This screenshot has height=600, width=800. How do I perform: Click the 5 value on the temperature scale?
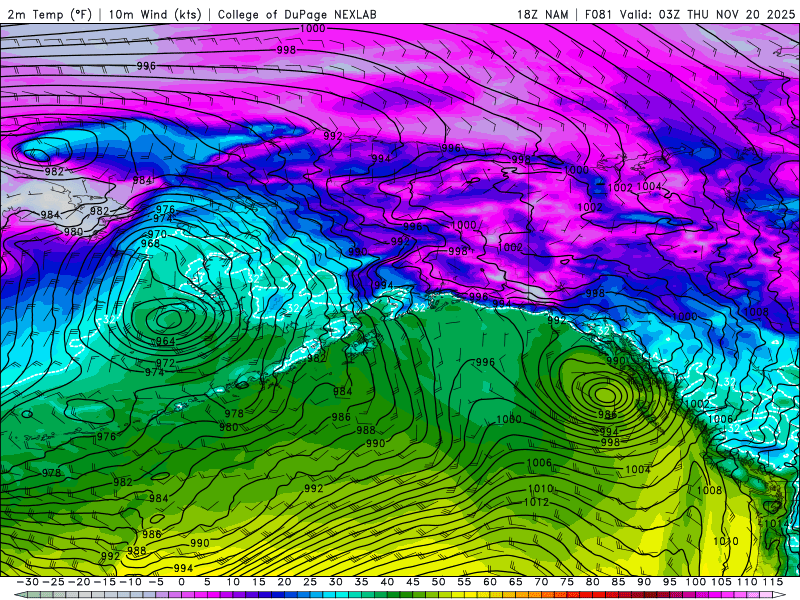(207, 582)
